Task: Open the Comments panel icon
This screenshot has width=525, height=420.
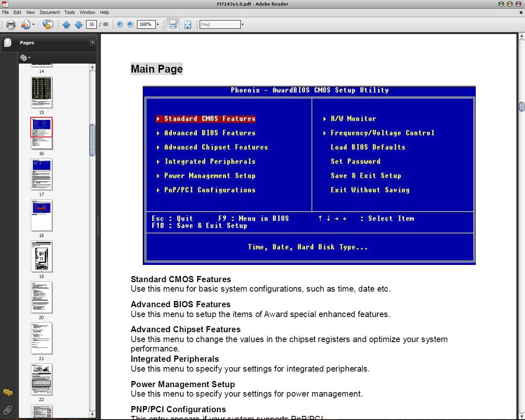Action: (8, 393)
